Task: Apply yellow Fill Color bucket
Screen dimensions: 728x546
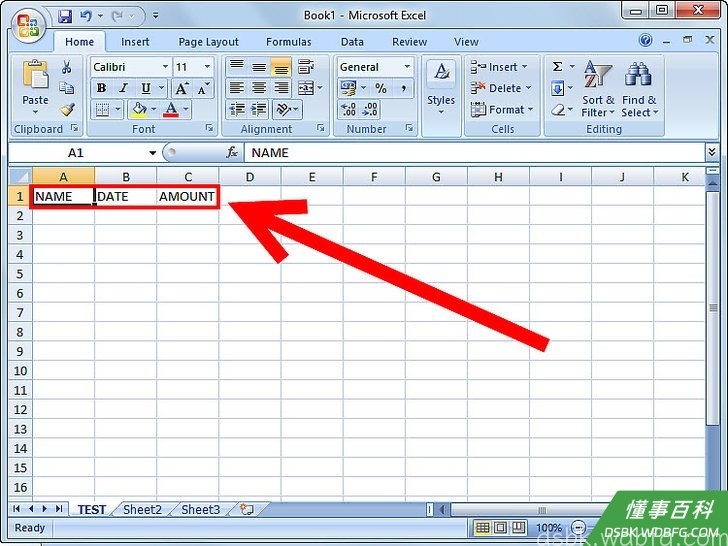Action: point(139,110)
